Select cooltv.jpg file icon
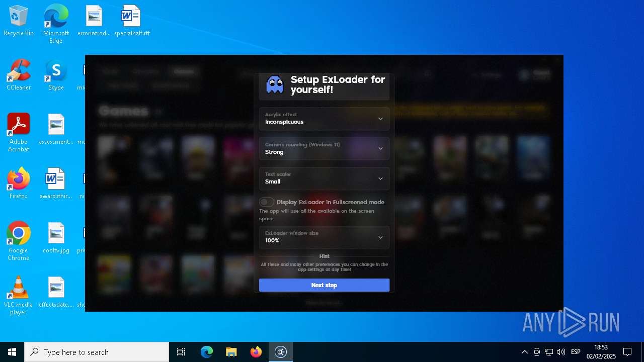Viewport: 644px width, 362px height. click(56, 238)
